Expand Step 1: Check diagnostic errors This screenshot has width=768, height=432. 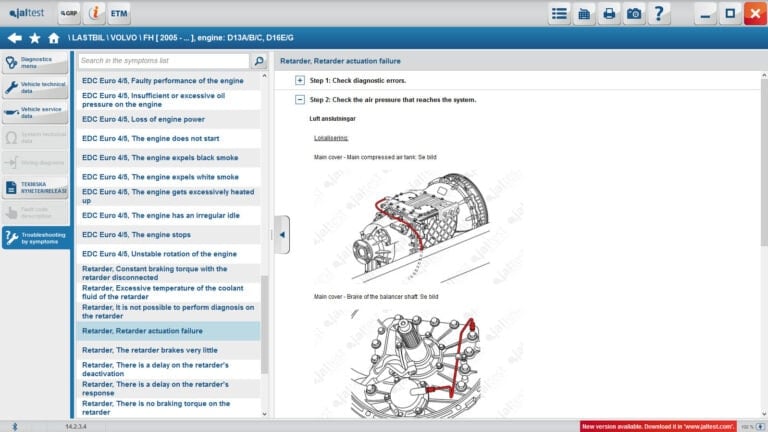click(300, 80)
